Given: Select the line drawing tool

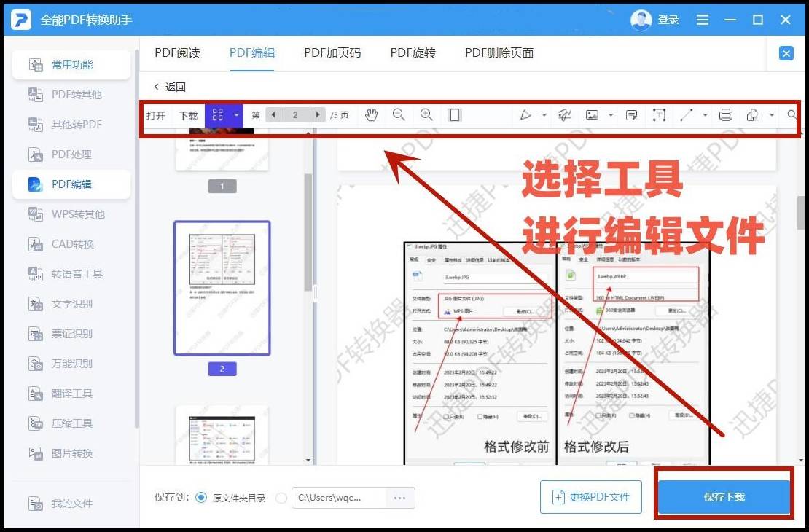Looking at the screenshot, I should (687, 114).
